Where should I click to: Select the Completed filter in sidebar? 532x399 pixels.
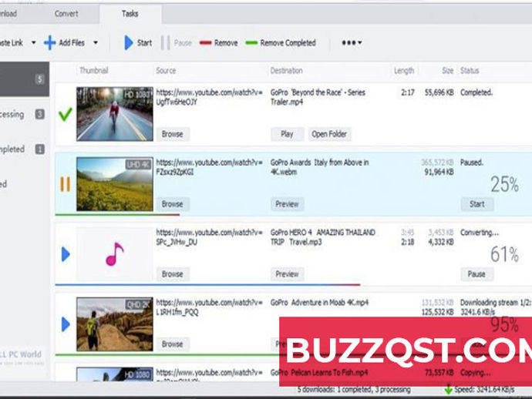coord(22,149)
